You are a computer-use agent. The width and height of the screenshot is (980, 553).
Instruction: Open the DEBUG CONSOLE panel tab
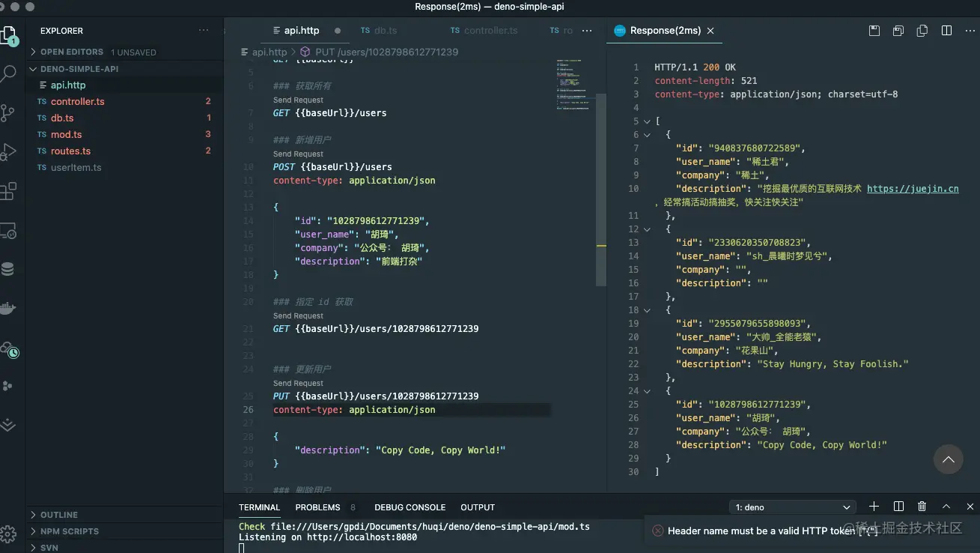[x=410, y=507]
